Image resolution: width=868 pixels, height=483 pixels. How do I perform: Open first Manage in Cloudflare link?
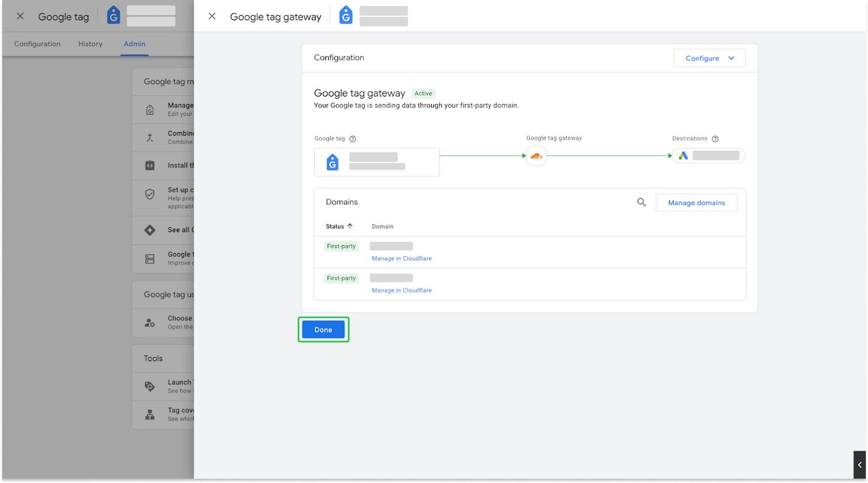401,259
